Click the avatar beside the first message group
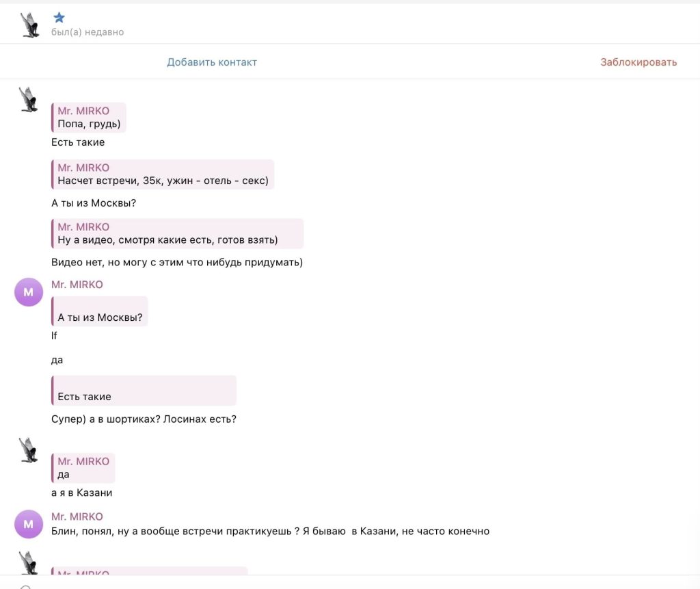The image size is (700, 589). (x=28, y=99)
